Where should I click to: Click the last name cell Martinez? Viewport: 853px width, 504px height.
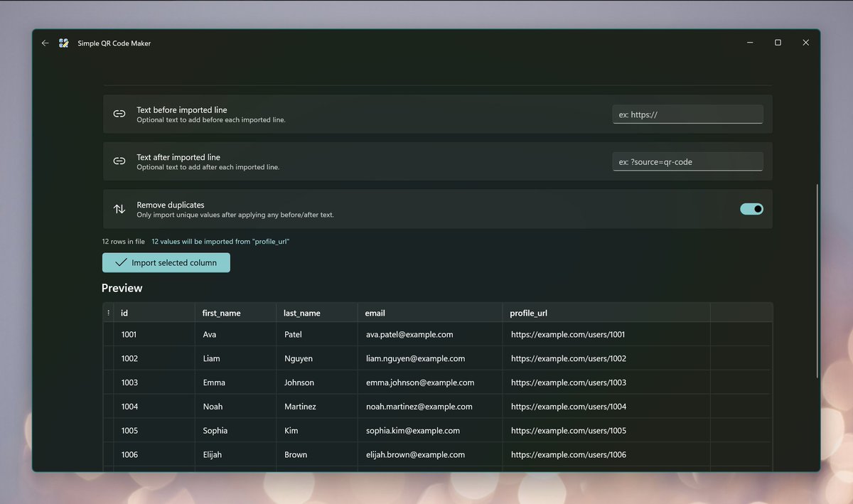(x=317, y=407)
